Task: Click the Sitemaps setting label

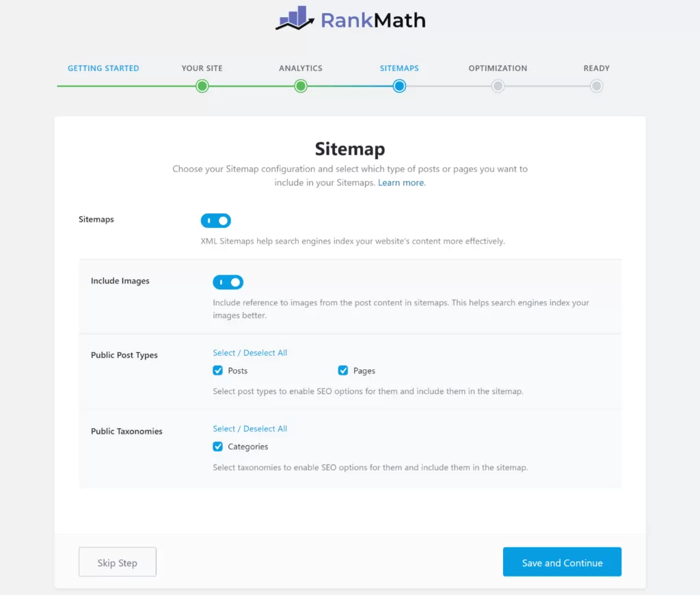Action: tap(96, 220)
